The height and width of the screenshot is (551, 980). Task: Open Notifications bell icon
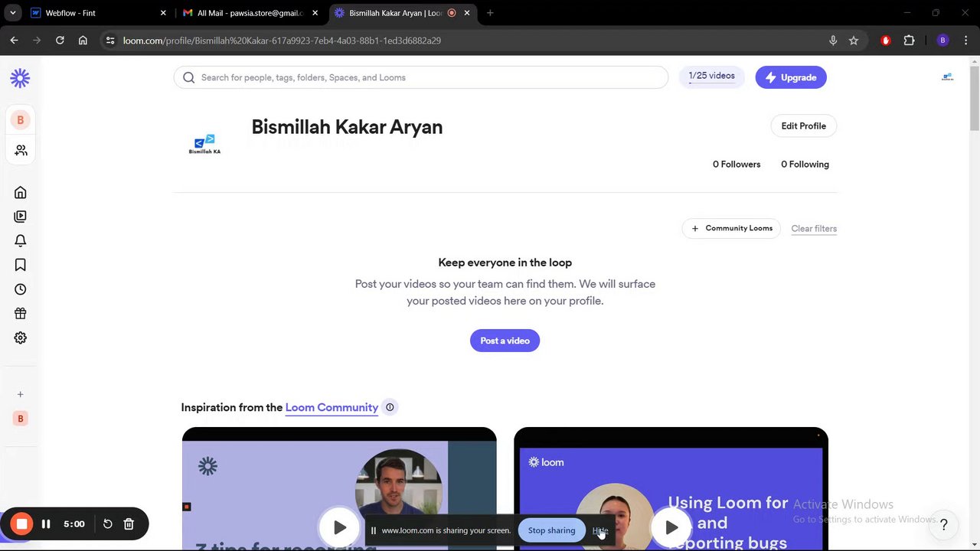pyautogui.click(x=21, y=240)
